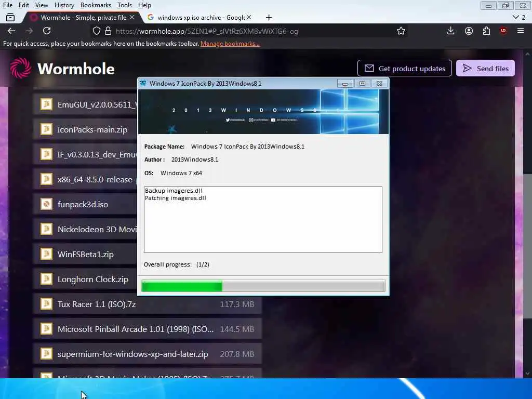Click the disc icon beside funpack3d.iso
532x399 pixels.
coord(46,204)
